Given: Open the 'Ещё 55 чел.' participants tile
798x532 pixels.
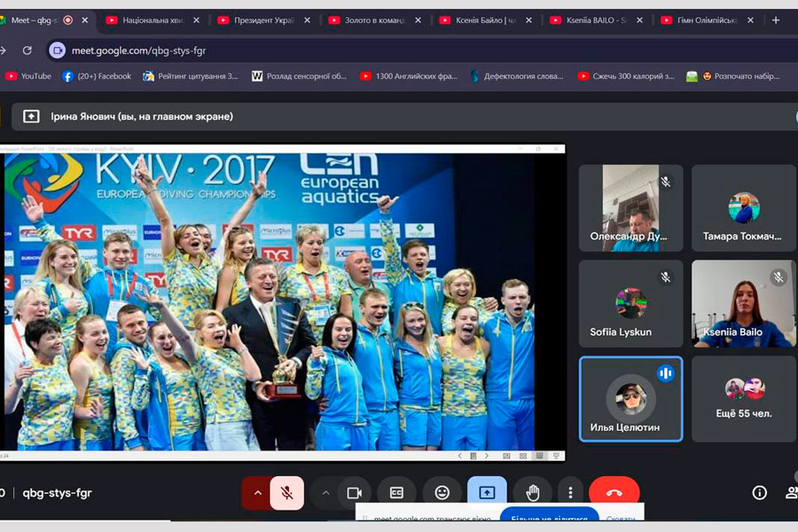Looking at the screenshot, I should click(743, 398).
